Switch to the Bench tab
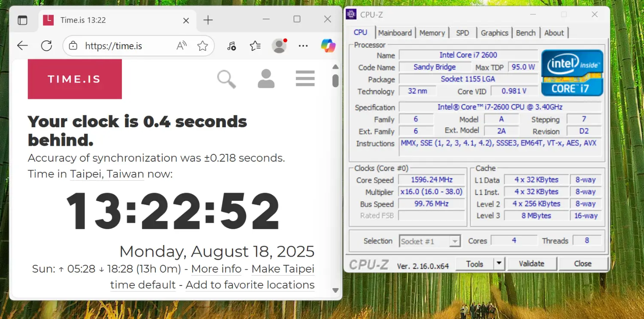 click(526, 33)
